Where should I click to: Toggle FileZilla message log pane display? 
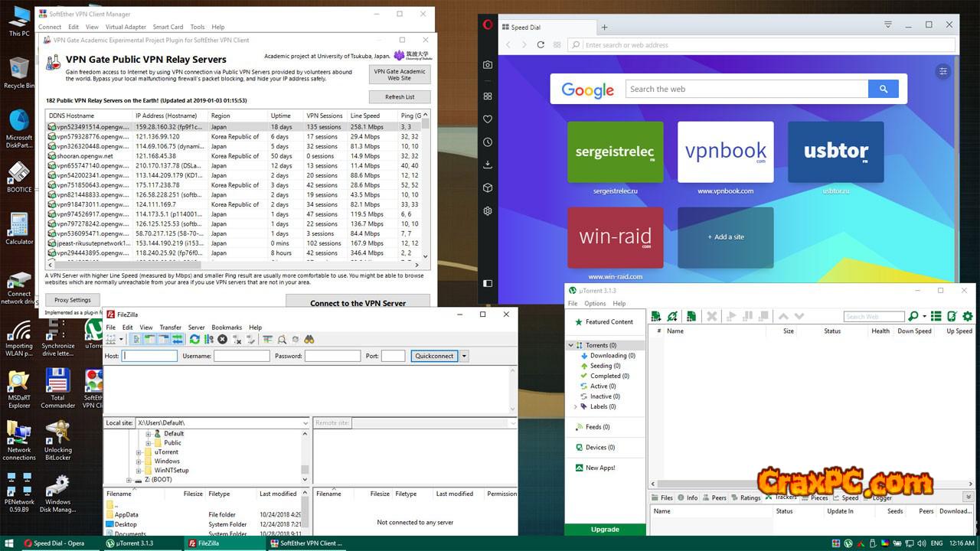pyautogui.click(x=137, y=339)
